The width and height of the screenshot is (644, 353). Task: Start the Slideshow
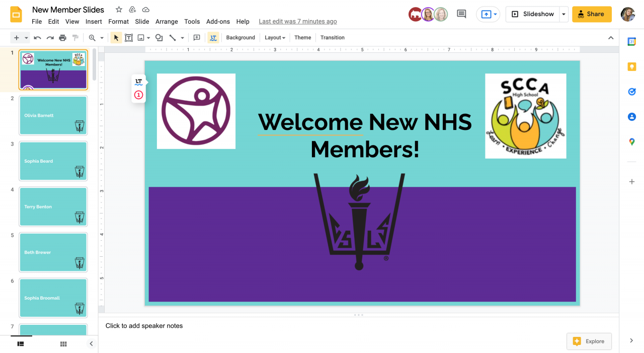533,14
